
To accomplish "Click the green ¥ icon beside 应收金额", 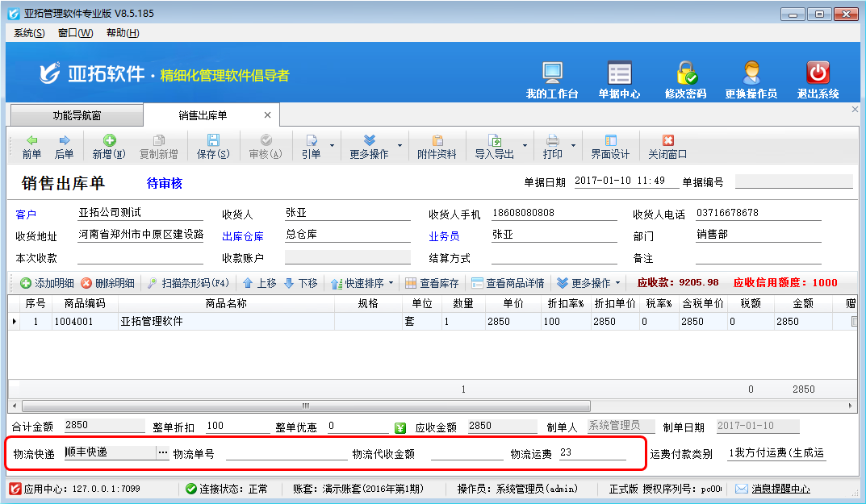I will pos(400,427).
